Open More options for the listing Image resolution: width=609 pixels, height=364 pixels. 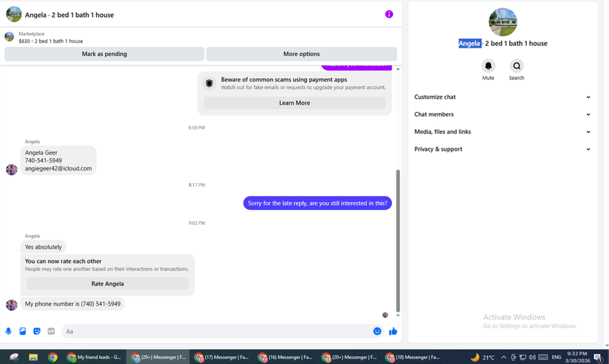pos(302,54)
